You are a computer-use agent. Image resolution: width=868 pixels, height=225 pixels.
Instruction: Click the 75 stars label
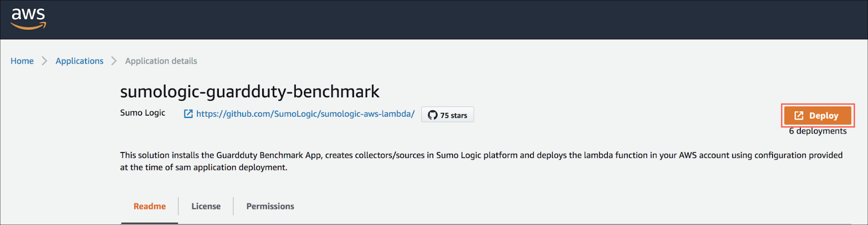pyautogui.click(x=453, y=115)
